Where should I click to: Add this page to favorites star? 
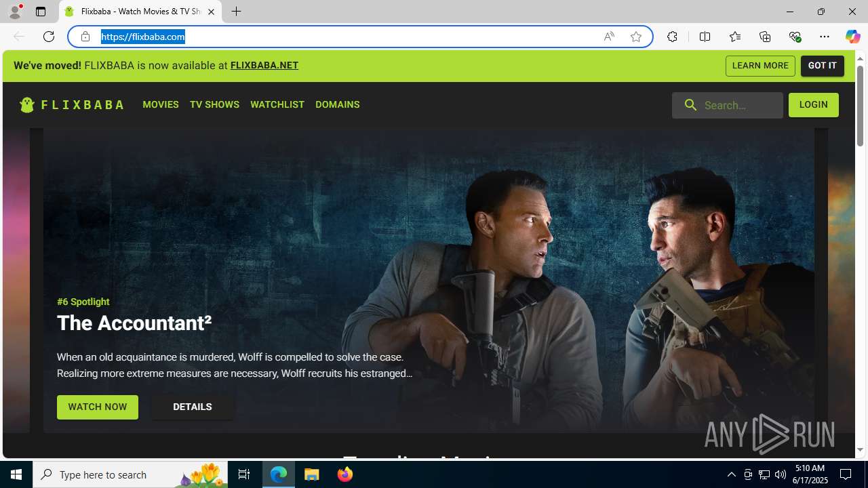pos(636,37)
